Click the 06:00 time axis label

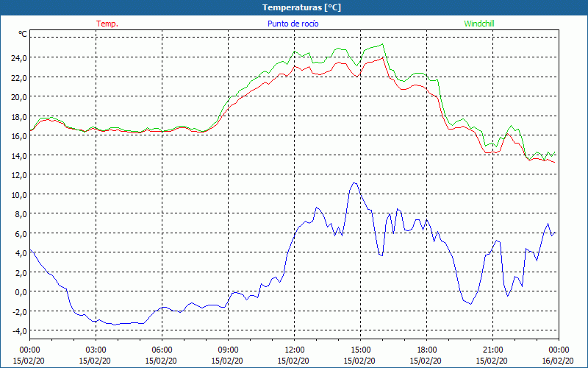click(162, 350)
